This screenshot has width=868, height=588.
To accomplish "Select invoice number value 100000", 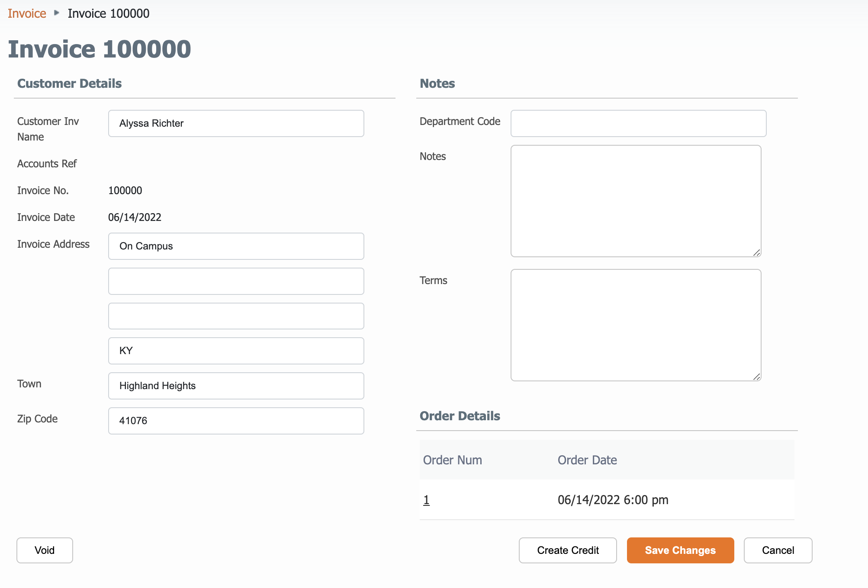I will click(125, 191).
